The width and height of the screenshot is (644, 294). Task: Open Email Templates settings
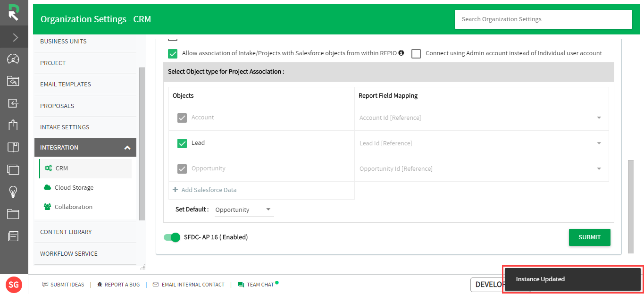(85, 84)
